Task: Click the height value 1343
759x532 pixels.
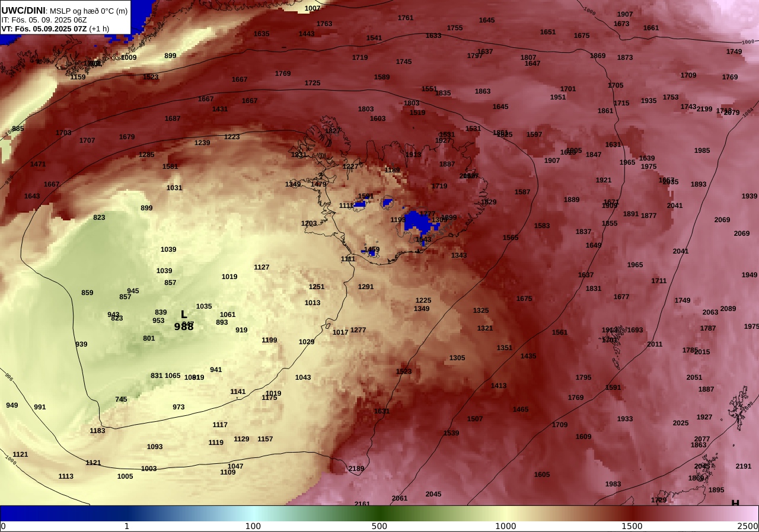Action: tap(459, 255)
